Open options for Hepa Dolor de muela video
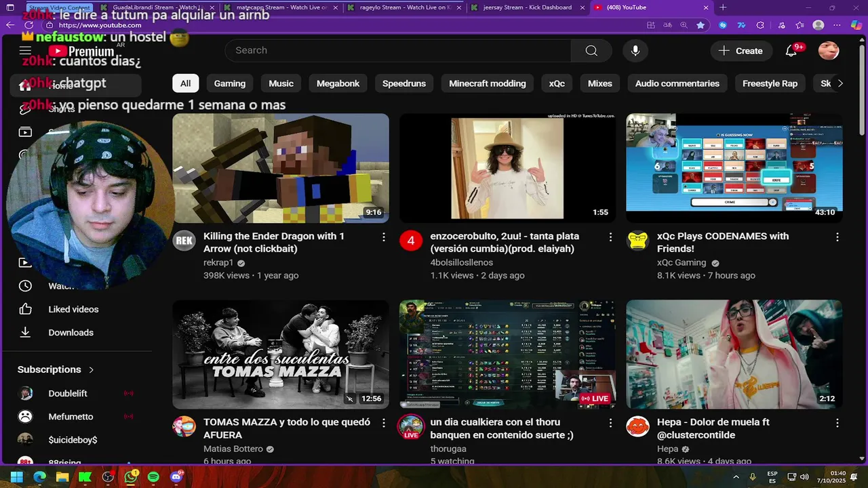The height and width of the screenshot is (488, 868). click(837, 423)
